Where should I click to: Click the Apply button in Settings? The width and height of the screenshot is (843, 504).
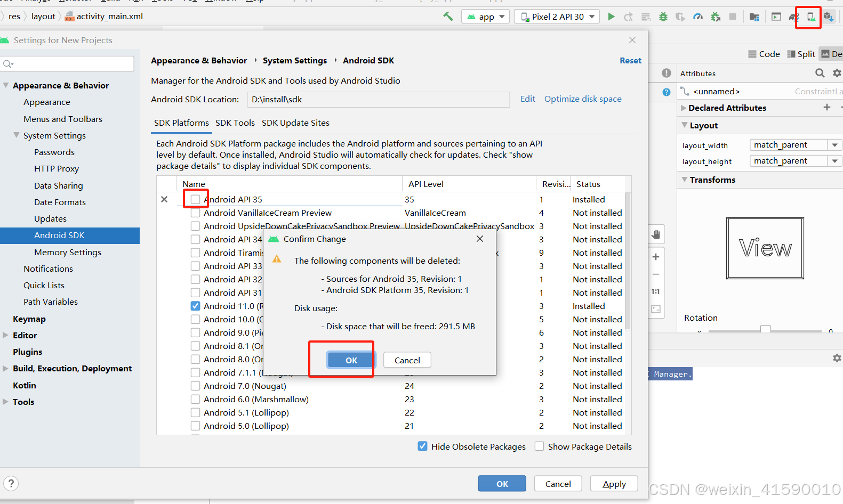(614, 484)
